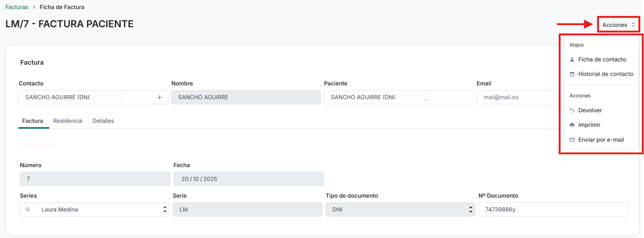Click the Fecha date field

pos(248,179)
